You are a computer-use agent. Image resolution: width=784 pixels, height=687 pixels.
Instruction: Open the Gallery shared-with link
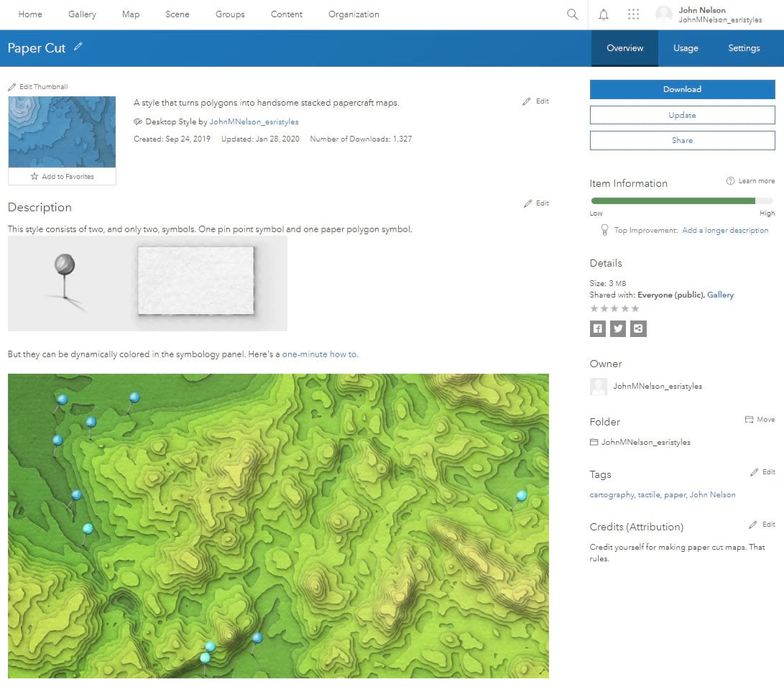[720, 295]
